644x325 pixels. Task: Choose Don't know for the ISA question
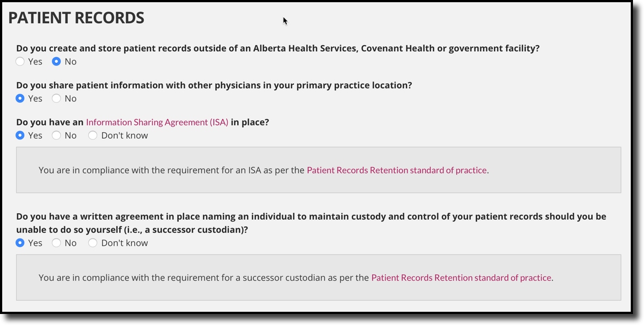click(93, 135)
